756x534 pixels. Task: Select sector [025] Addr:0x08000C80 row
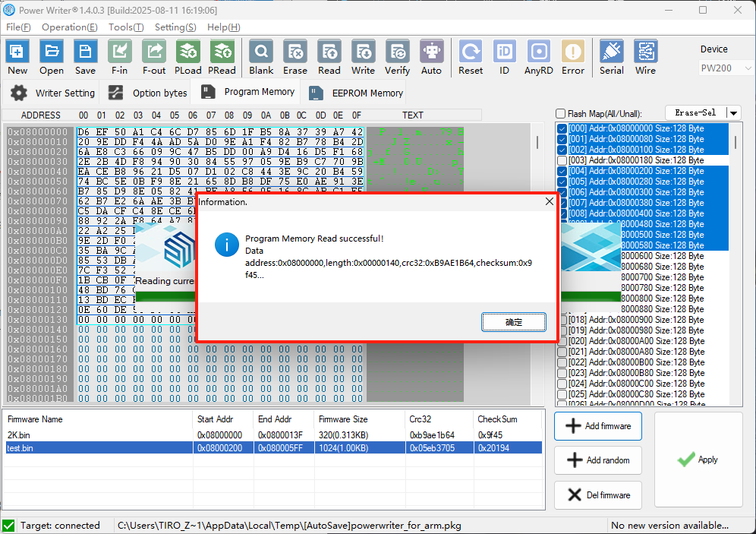(x=636, y=394)
